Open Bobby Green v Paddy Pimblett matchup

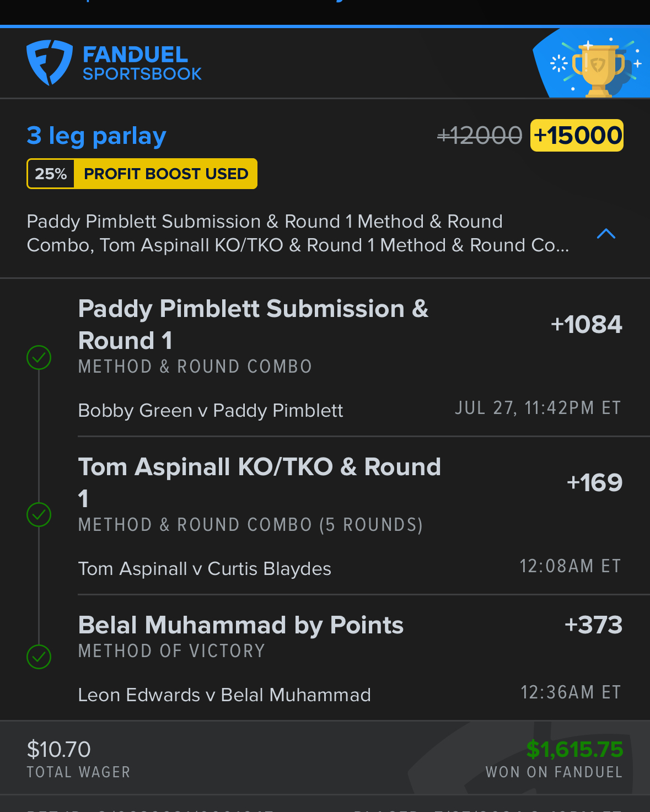211,411
